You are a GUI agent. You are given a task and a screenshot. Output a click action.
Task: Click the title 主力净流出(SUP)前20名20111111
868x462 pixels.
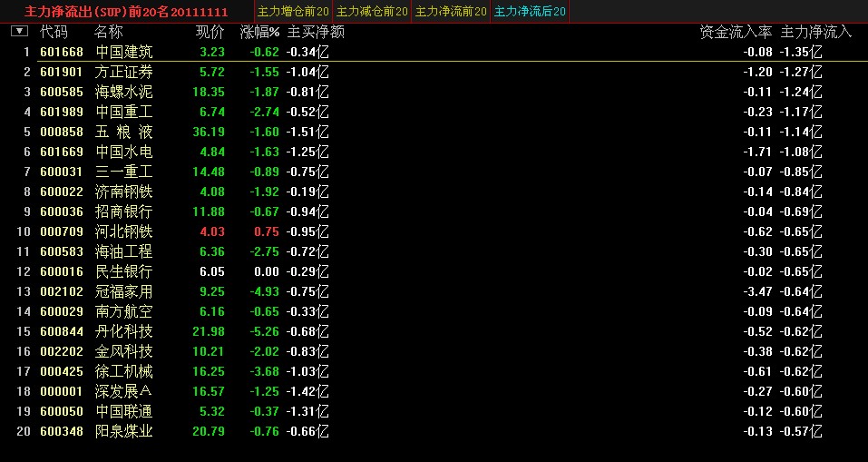[x=126, y=12]
